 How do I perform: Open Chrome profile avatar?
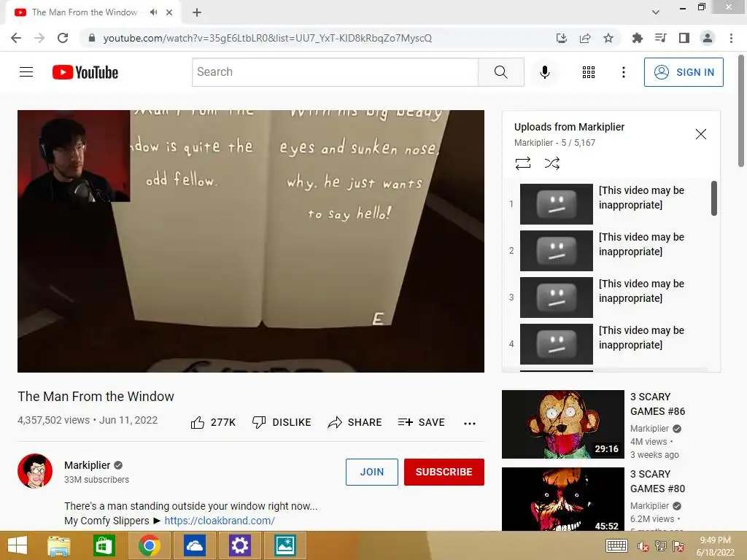coord(708,38)
